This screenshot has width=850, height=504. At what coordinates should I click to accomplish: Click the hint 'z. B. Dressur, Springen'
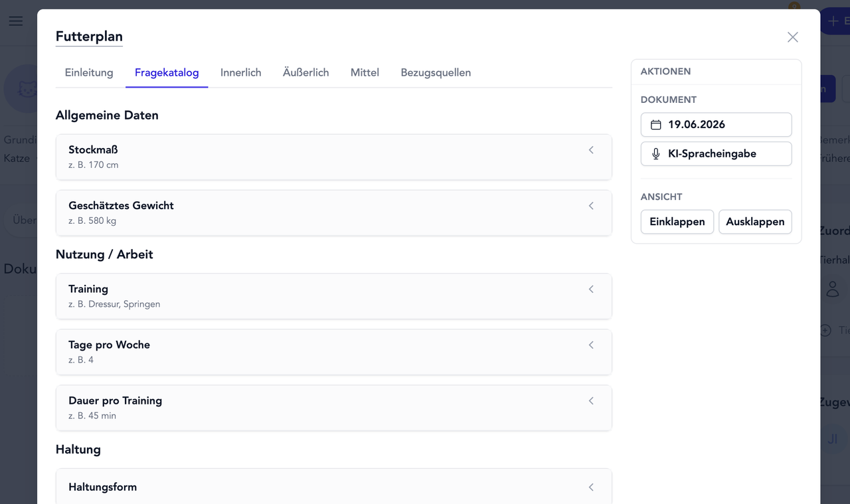(114, 305)
